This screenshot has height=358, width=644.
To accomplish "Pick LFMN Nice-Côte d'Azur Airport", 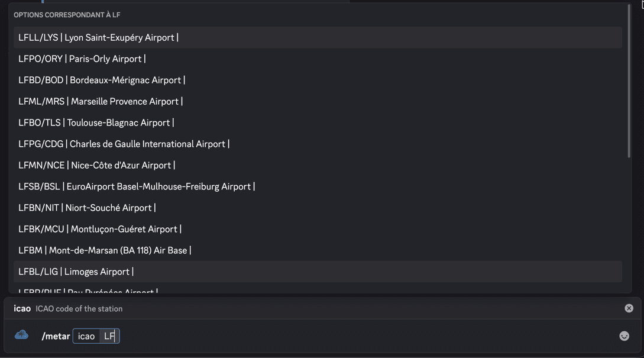I will tap(96, 165).
